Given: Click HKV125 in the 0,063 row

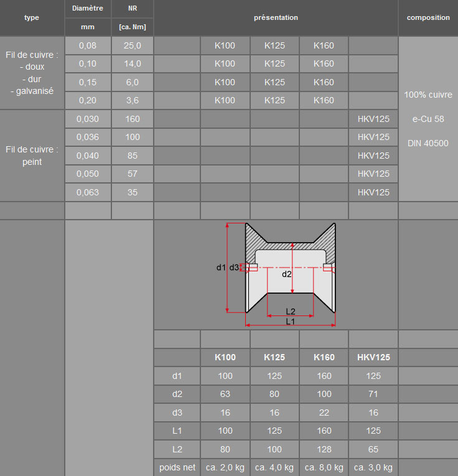Looking at the screenshot, I should pos(373,192).
